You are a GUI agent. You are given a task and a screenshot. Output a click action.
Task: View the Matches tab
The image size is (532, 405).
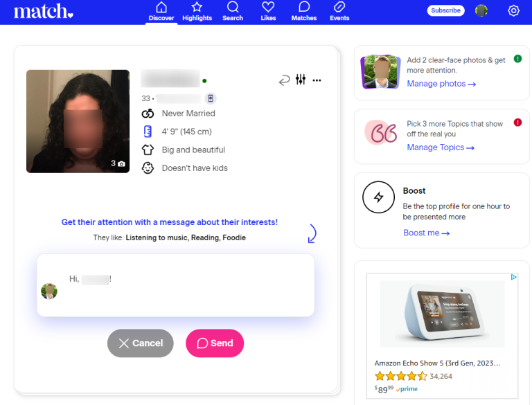click(303, 12)
